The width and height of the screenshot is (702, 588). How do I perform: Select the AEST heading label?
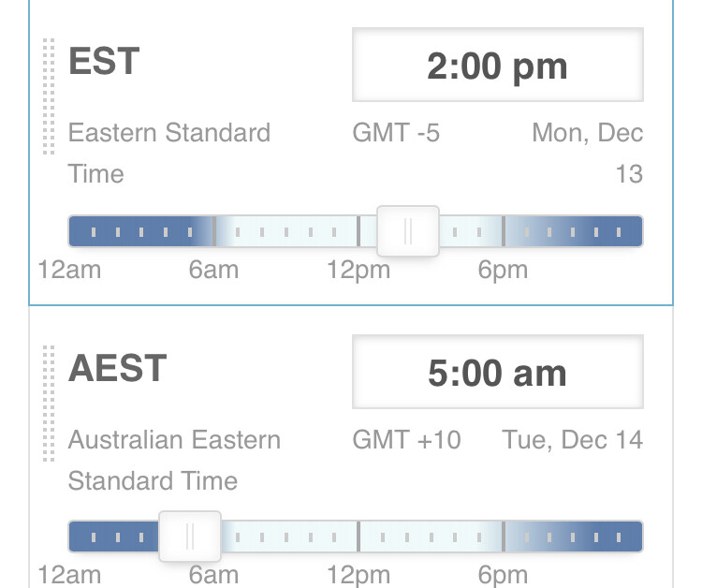coord(117,368)
